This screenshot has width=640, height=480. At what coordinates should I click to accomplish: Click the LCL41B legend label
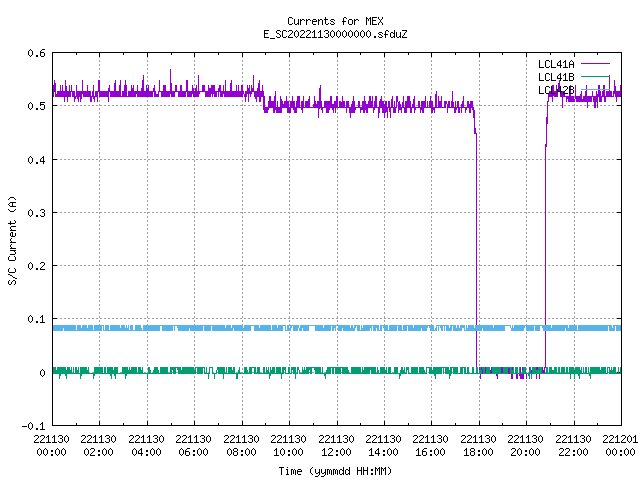556,77
